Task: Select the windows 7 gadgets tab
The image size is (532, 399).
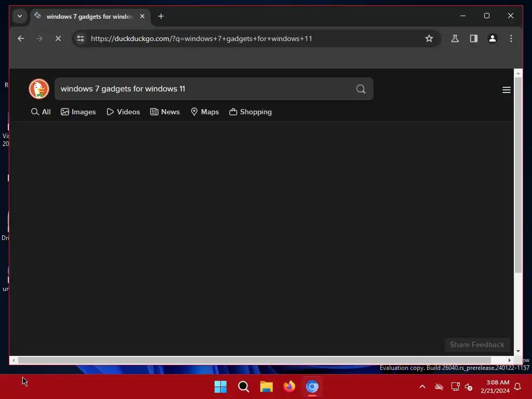Action: (90, 16)
